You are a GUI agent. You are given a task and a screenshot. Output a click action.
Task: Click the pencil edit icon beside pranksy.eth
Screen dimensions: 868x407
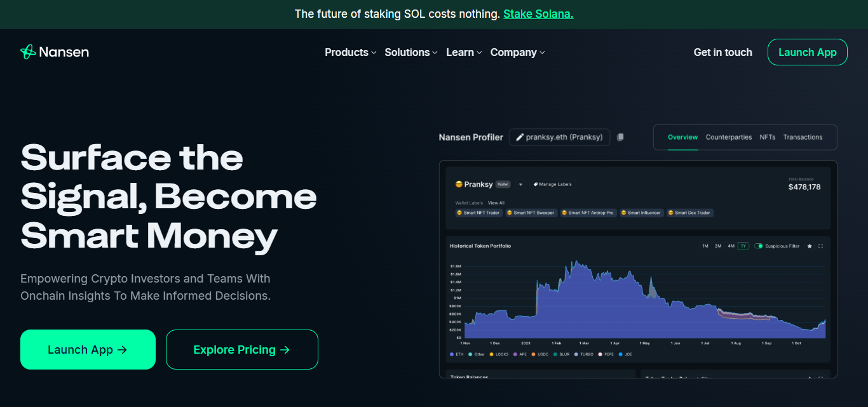(x=520, y=137)
